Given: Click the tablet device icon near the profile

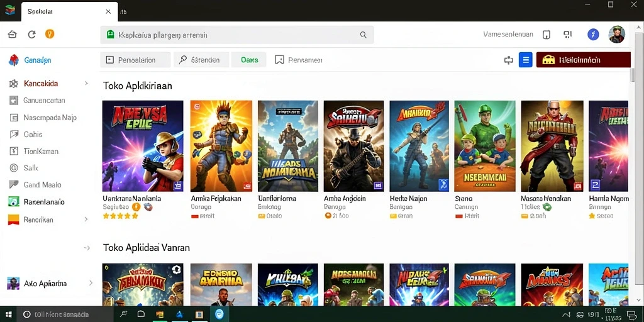Looking at the screenshot, I should 547,35.
